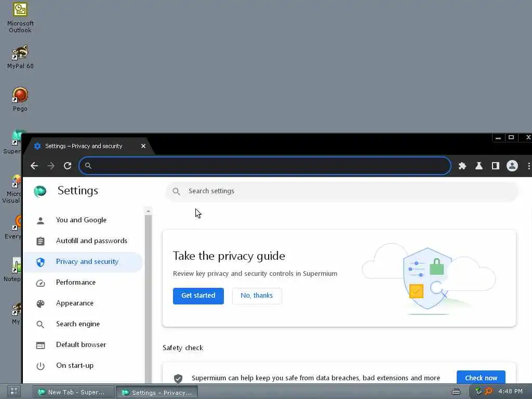
Task: Click the person icon for You and Google
Action: (x=41, y=221)
